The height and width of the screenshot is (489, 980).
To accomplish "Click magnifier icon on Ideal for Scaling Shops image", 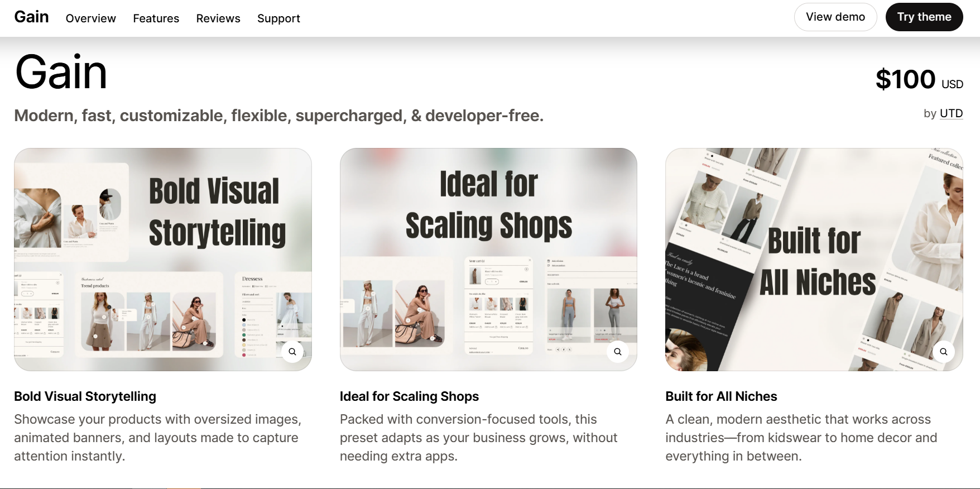I will coord(618,352).
